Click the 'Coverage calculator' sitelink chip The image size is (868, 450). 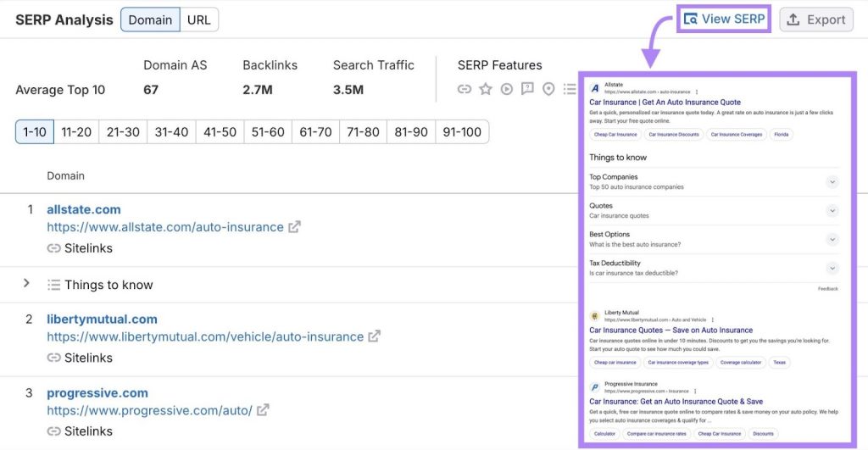741,363
